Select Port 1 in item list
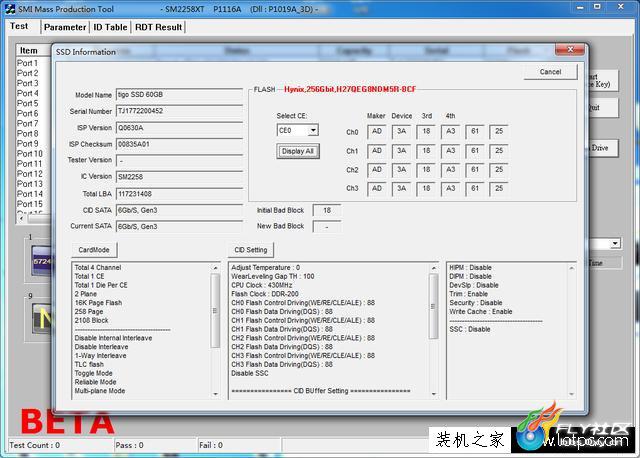Screen dimensions: 640x458 [x=27, y=63]
